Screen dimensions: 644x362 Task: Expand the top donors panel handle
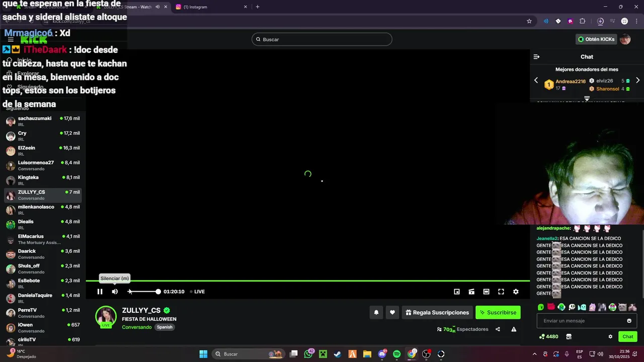tap(587, 99)
